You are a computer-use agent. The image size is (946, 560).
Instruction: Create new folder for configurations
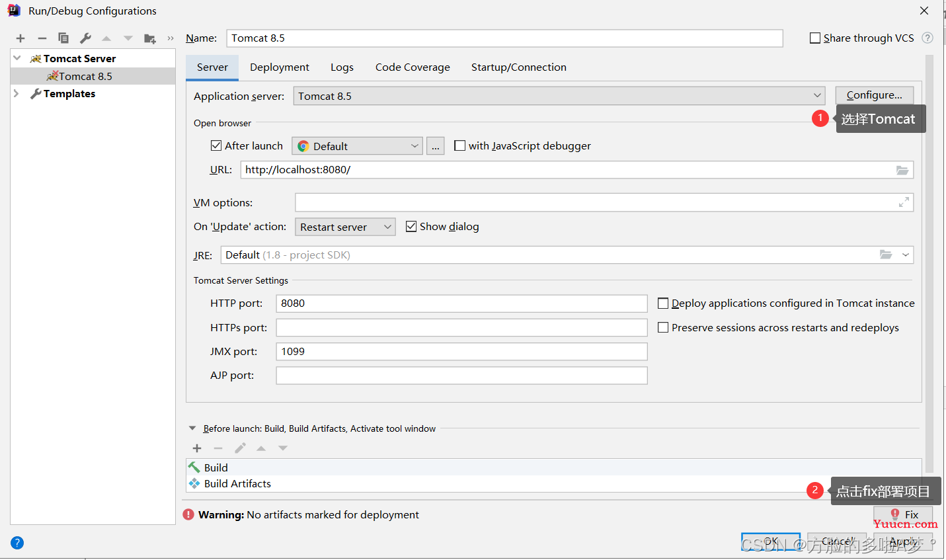pyautogui.click(x=150, y=38)
